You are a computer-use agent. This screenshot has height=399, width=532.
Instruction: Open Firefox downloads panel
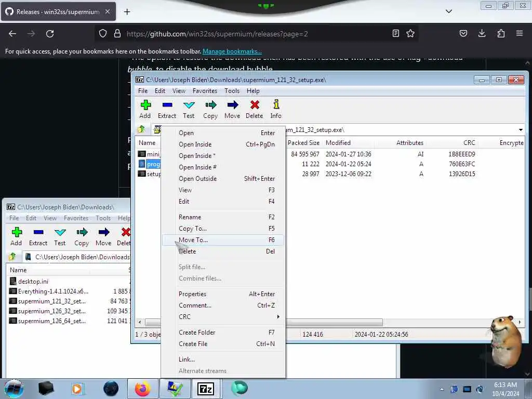(482, 33)
